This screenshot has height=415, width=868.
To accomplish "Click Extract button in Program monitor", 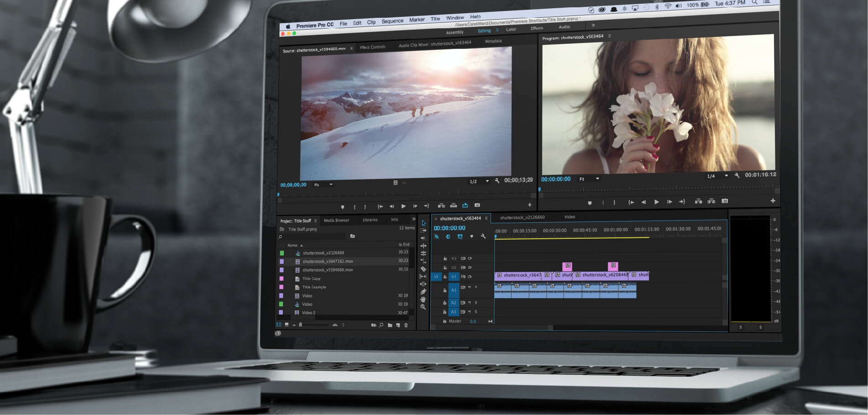I will pos(711,201).
